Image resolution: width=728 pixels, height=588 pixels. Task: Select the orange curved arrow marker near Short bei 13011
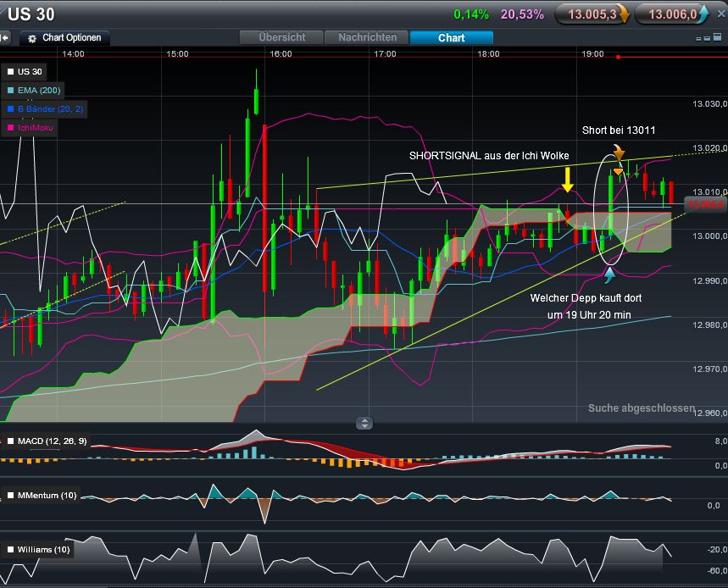[x=619, y=153]
